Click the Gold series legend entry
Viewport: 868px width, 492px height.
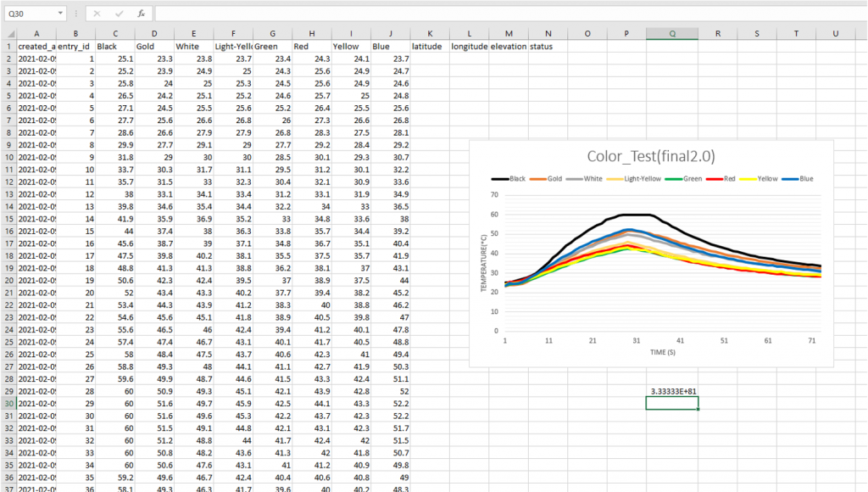click(x=546, y=179)
